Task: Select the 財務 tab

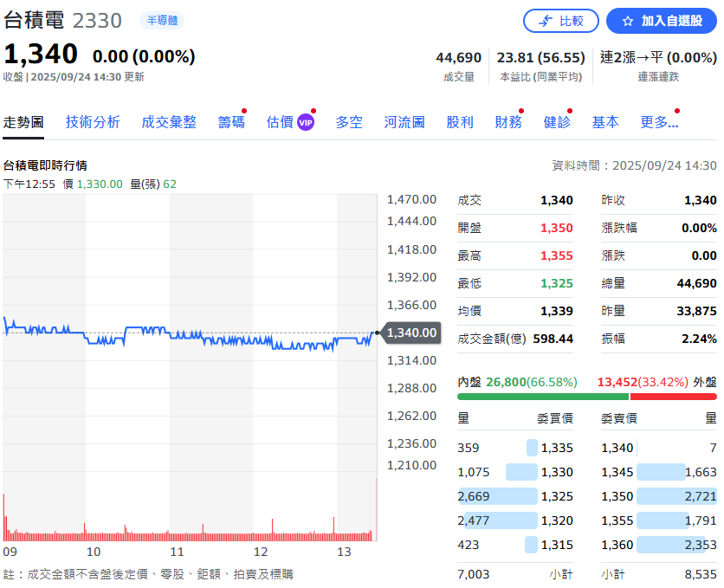Action: [507, 122]
